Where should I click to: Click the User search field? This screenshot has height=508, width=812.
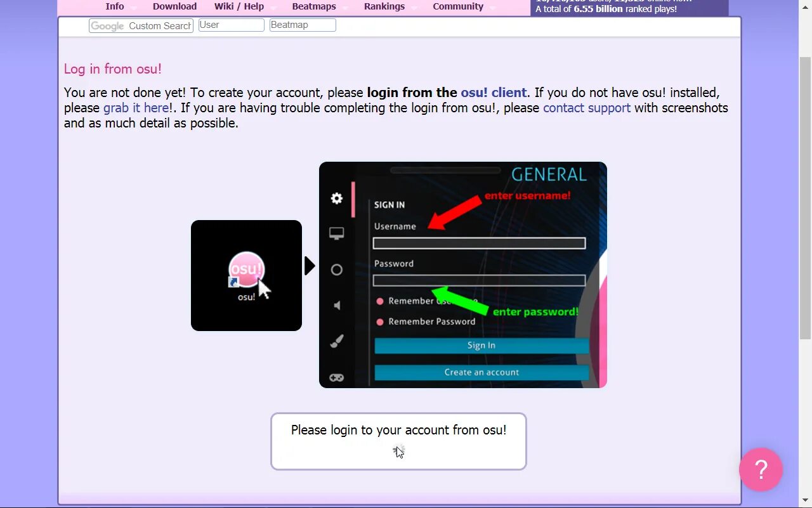coord(232,25)
